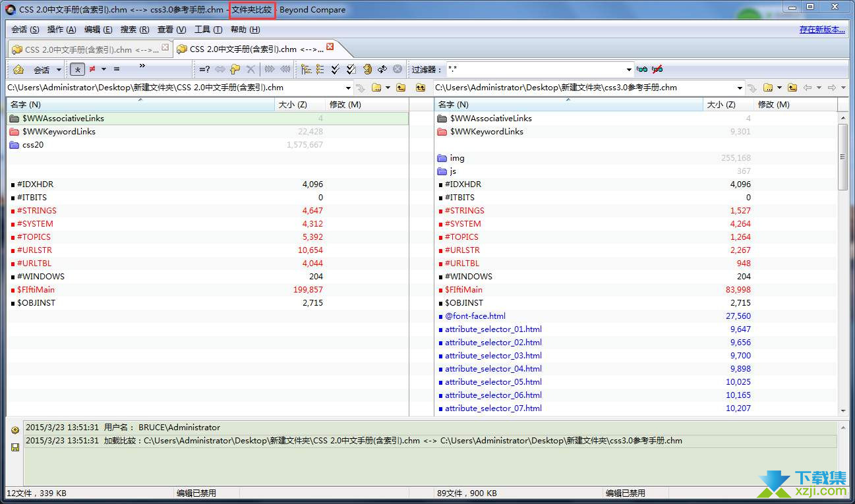Screen dimensions: 855x504
Task: Close the active session tab
Action: click(x=330, y=47)
